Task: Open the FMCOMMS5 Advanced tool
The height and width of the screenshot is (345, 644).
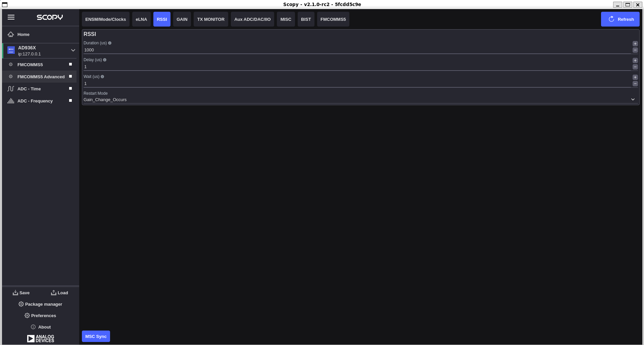Action: 40,77
